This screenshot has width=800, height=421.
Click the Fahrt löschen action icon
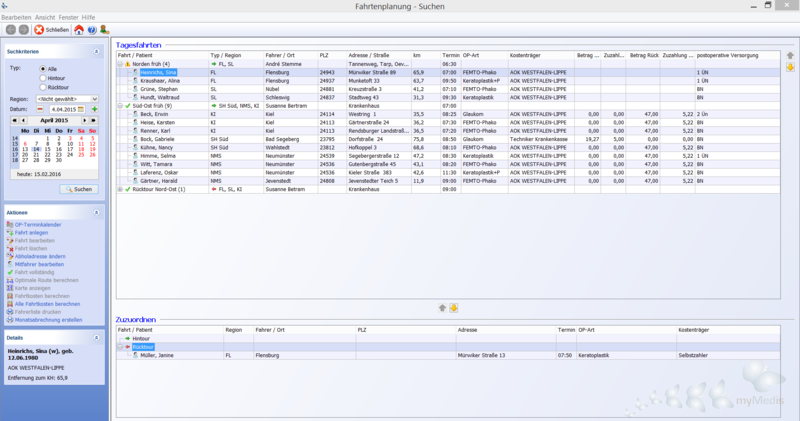[x=10, y=249]
